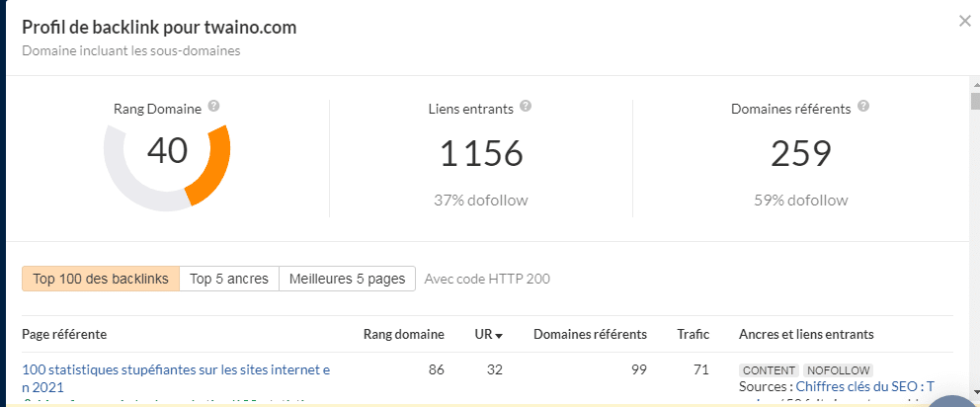980x407 pixels.
Task: Click title Profil de backlink pour twaino.com
Action: 159,28
